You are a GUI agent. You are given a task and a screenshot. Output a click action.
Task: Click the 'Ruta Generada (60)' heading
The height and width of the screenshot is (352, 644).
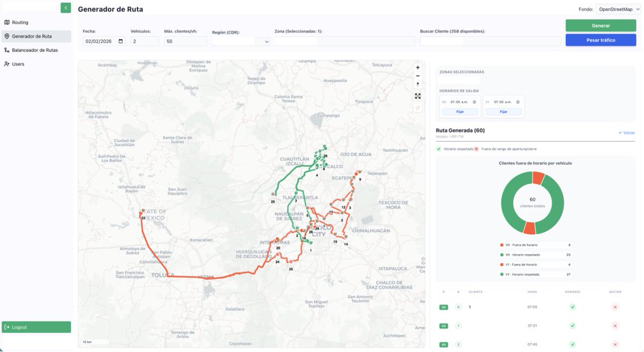point(460,131)
